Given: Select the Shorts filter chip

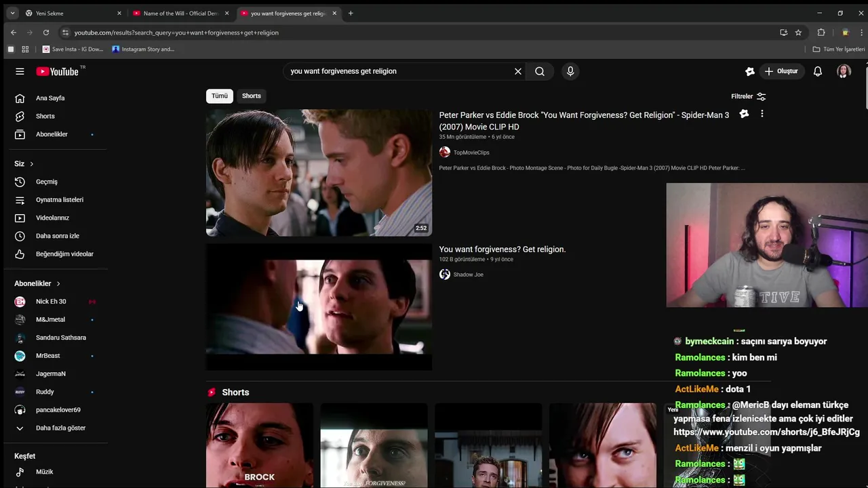Looking at the screenshot, I should (252, 96).
